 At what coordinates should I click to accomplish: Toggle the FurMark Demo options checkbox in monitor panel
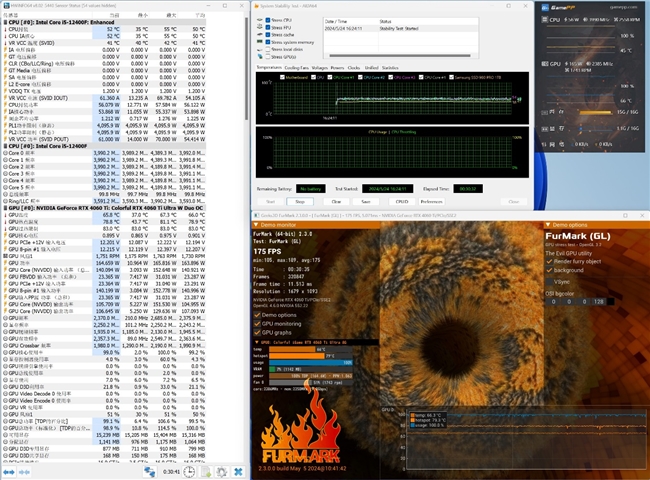[x=257, y=315]
